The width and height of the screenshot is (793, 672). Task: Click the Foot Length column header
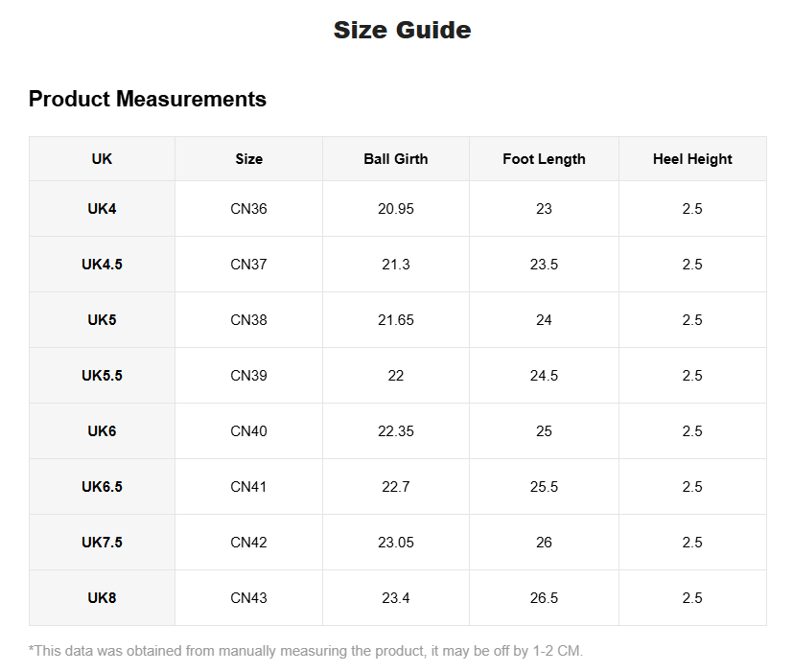(x=544, y=159)
